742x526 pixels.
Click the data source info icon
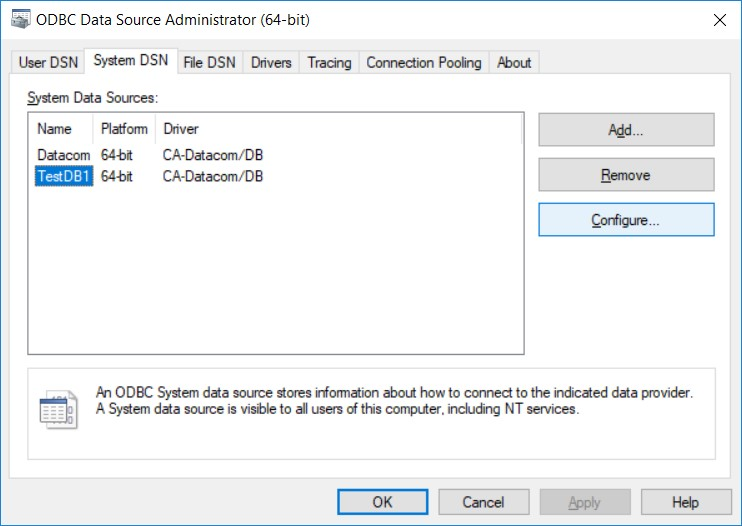pos(57,410)
